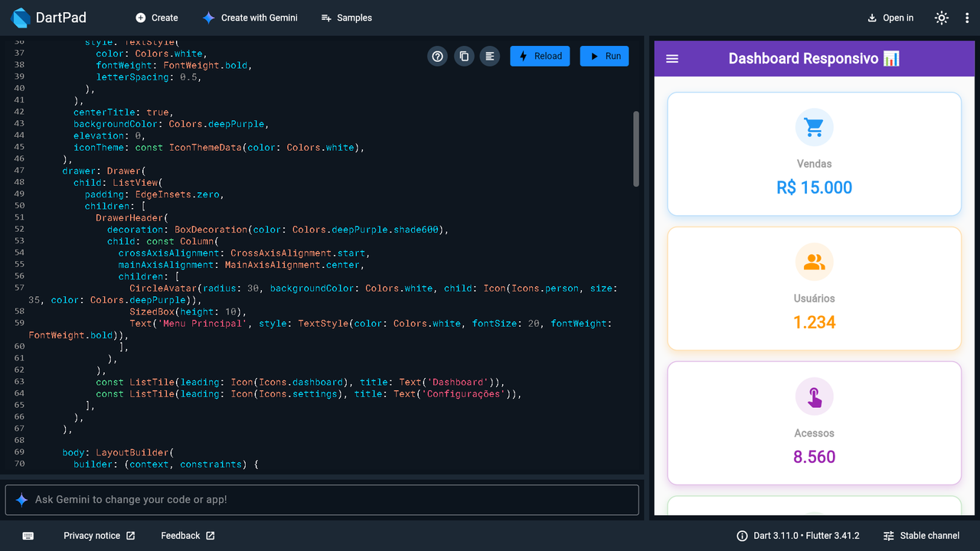Screen dimensions: 980x551
Task: Click 'body: LayoutBuilder(' code line
Action: [x=119, y=452]
